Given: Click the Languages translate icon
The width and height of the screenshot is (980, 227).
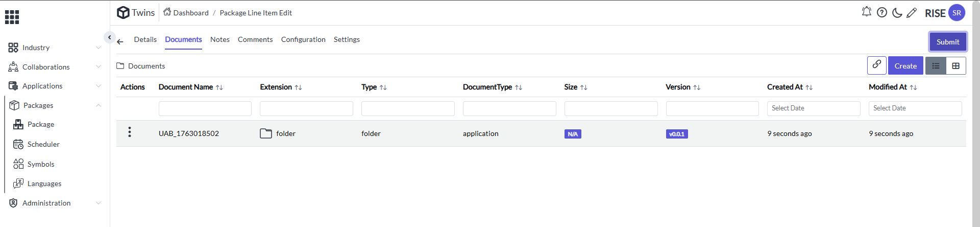Looking at the screenshot, I should coord(18,184).
